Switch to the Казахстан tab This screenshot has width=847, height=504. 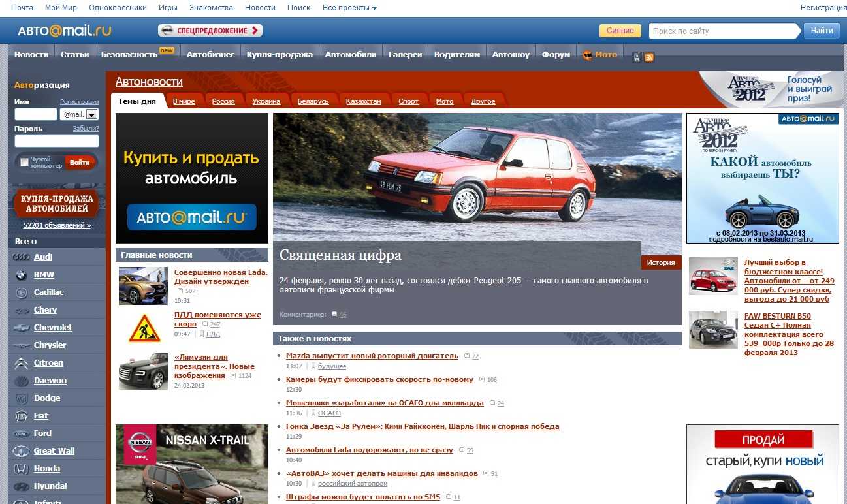[x=363, y=101]
